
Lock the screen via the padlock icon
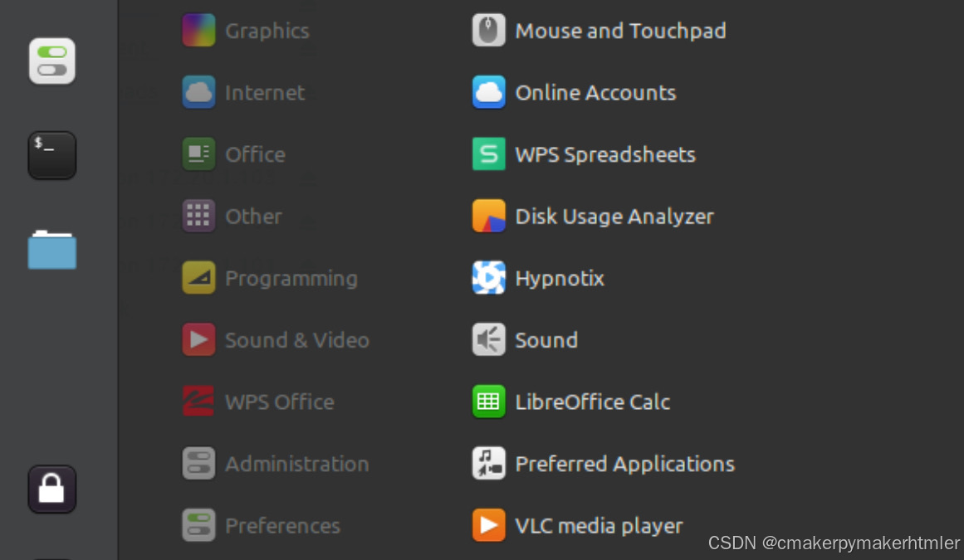pos(52,489)
